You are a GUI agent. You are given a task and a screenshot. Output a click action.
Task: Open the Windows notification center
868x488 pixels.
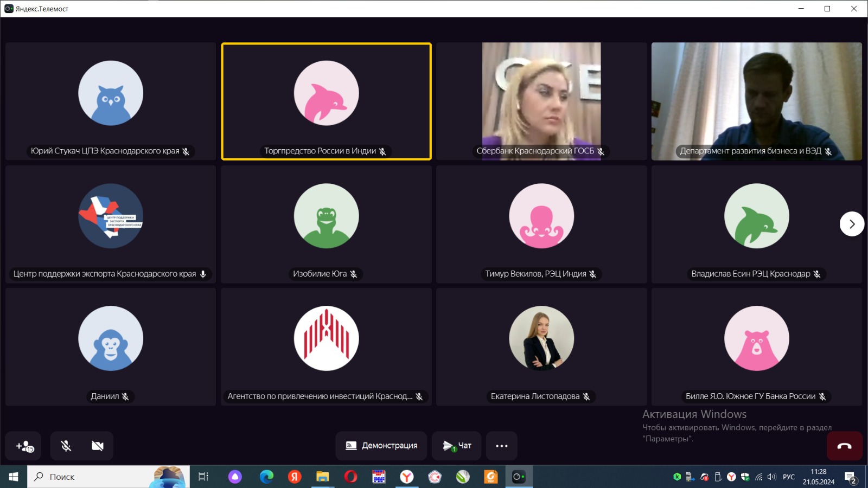(x=850, y=477)
